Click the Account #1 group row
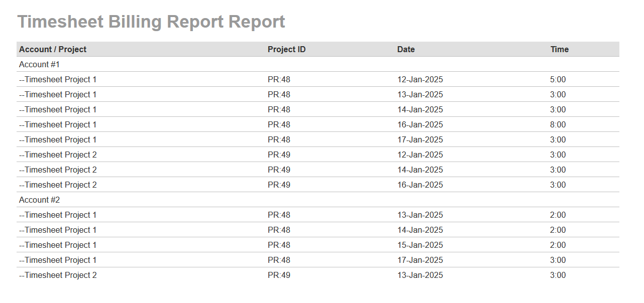The width and height of the screenshot is (644, 303). [x=40, y=64]
